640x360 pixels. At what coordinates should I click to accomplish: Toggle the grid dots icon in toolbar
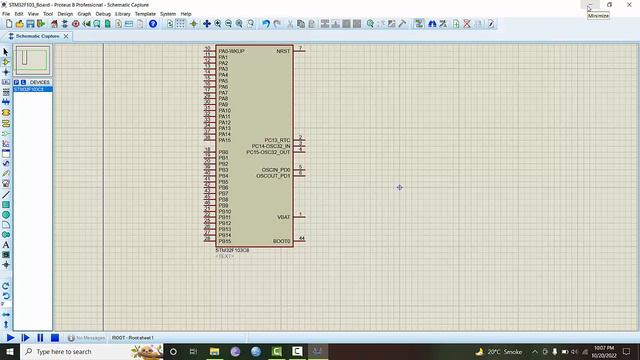tap(180, 24)
